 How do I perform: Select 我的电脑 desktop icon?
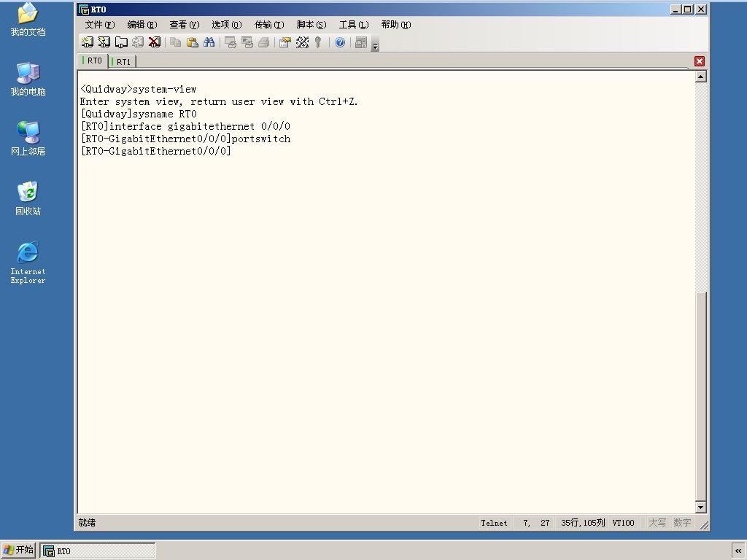coord(28,79)
